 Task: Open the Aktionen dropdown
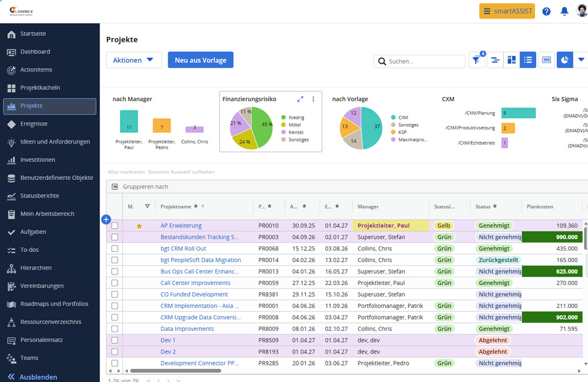tap(133, 60)
